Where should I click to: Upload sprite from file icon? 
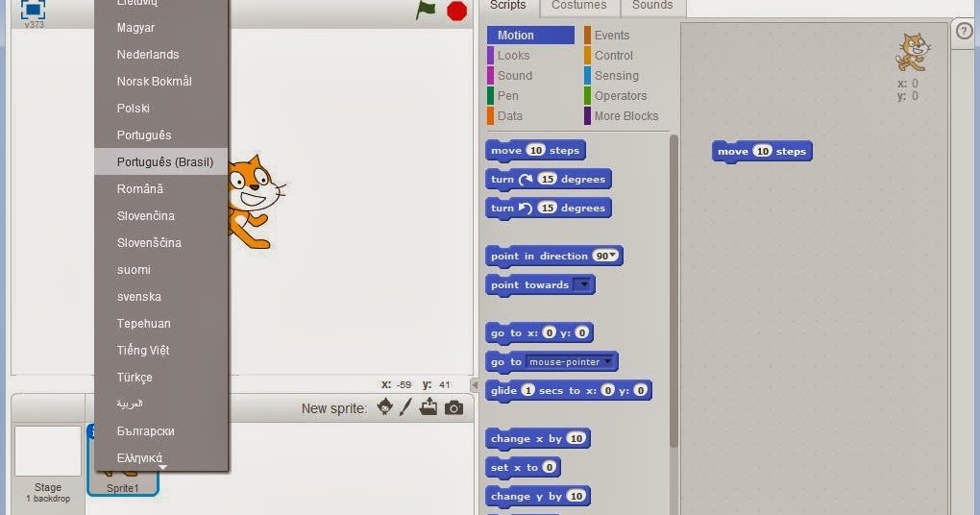429,406
